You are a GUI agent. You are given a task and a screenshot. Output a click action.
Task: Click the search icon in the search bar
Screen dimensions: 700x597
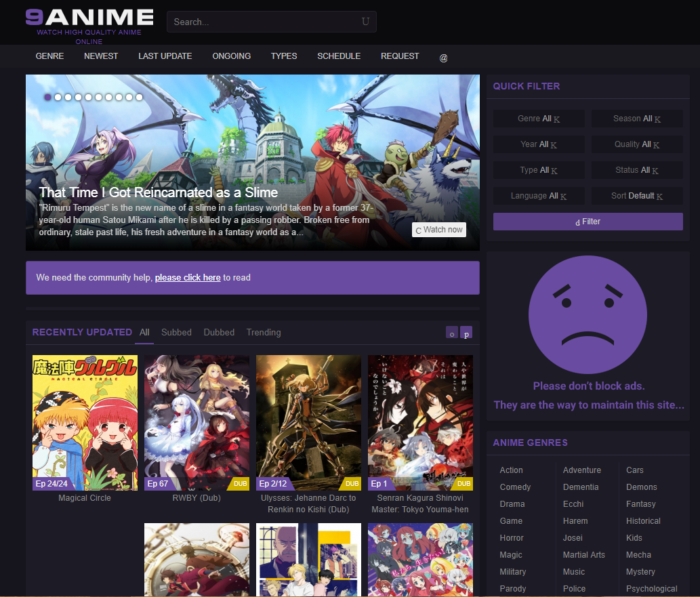pyautogui.click(x=365, y=22)
